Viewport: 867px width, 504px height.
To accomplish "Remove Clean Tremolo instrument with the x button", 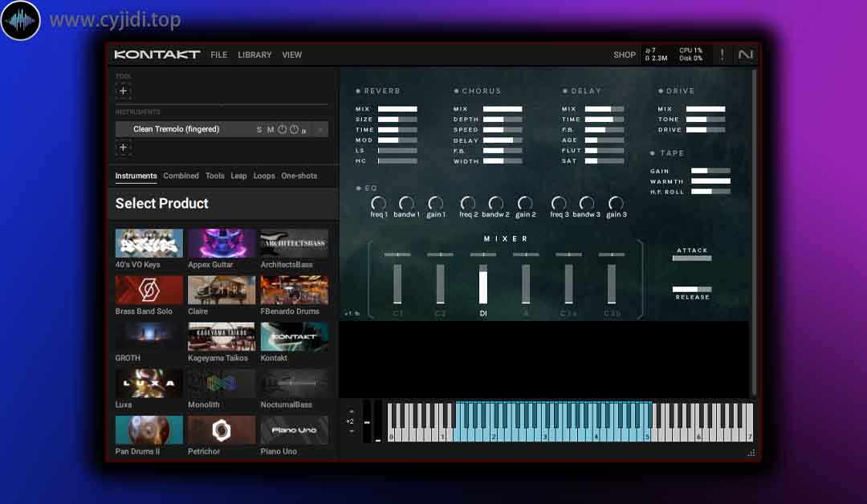I will point(320,130).
